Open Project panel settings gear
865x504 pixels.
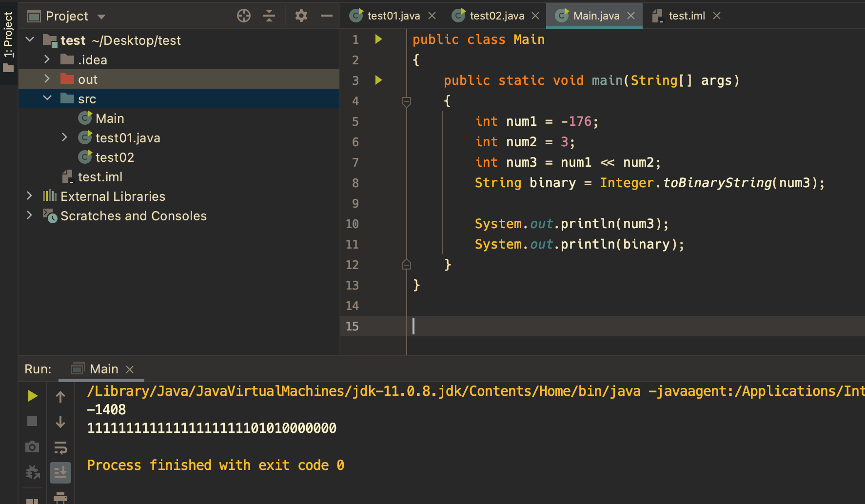(x=301, y=16)
